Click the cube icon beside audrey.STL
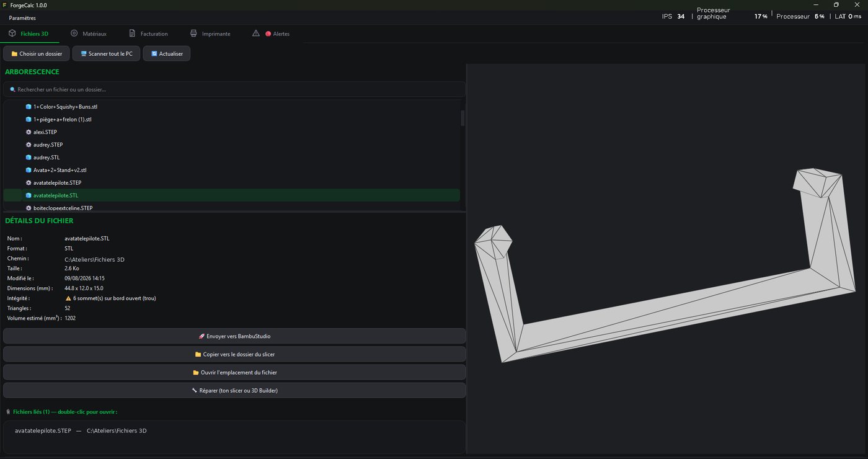Screen dimensions: 868x459 pyautogui.click(x=29, y=158)
